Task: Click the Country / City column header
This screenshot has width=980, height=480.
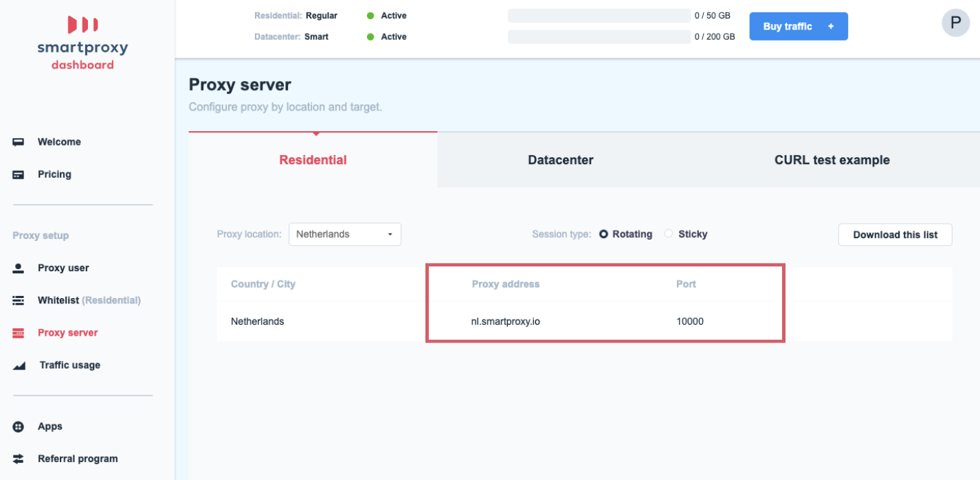Action: (x=263, y=284)
